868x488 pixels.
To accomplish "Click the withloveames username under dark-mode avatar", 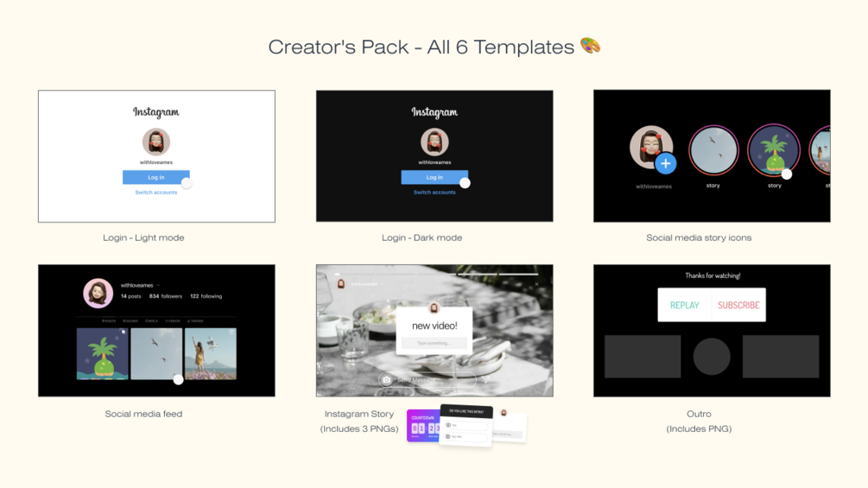I will (x=434, y=162).
